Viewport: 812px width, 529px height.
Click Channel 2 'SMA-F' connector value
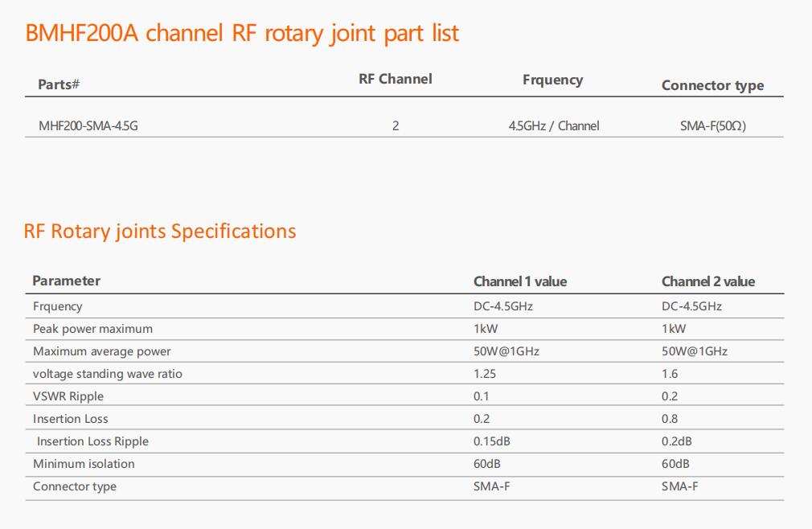click(x=679, y=486)
